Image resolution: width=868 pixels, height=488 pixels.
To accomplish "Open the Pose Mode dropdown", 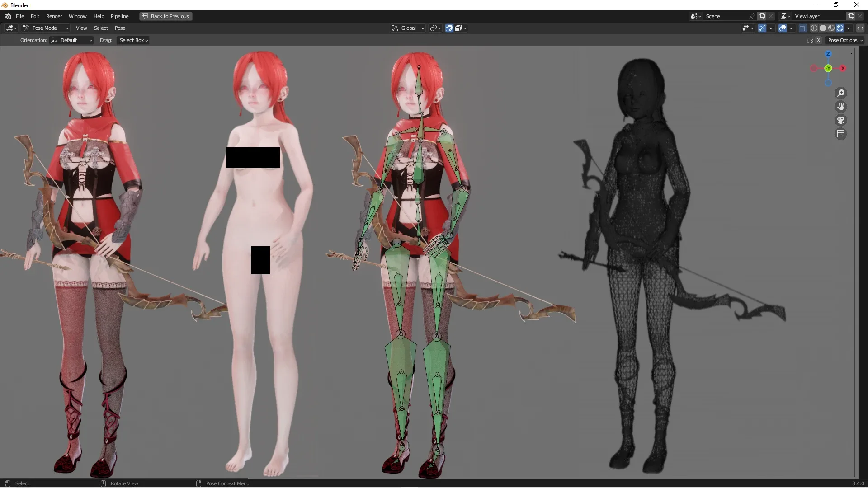I will (46, 28).
